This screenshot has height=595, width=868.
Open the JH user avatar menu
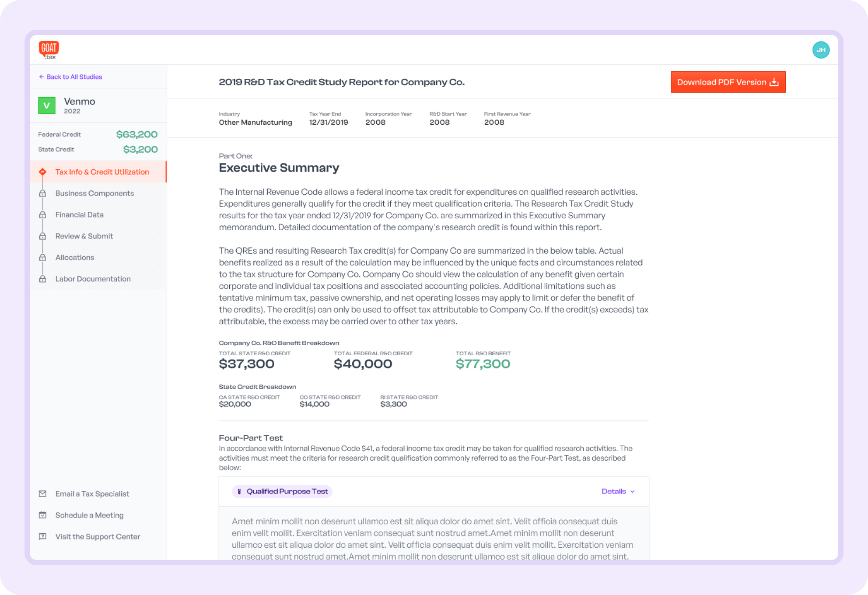coord(821,50)
